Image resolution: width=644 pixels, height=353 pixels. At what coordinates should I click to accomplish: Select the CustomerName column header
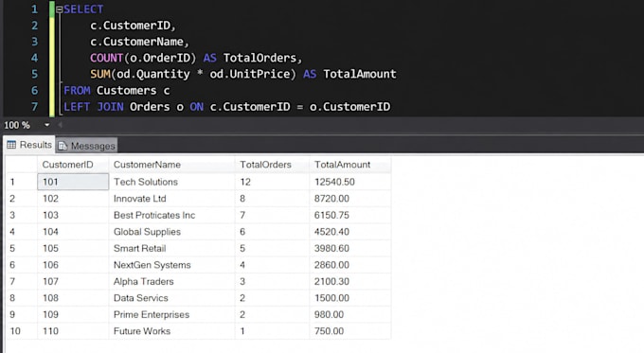click(171, 165)
